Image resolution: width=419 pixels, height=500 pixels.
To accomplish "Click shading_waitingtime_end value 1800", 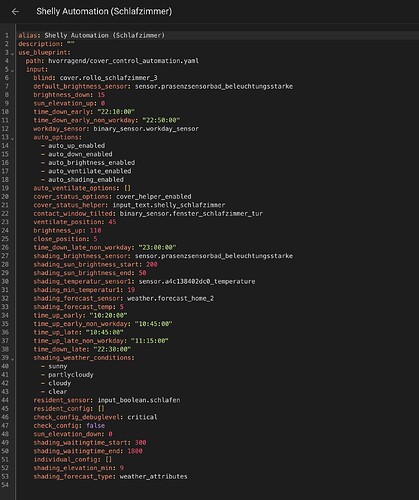I will click(x=135, y=451).
